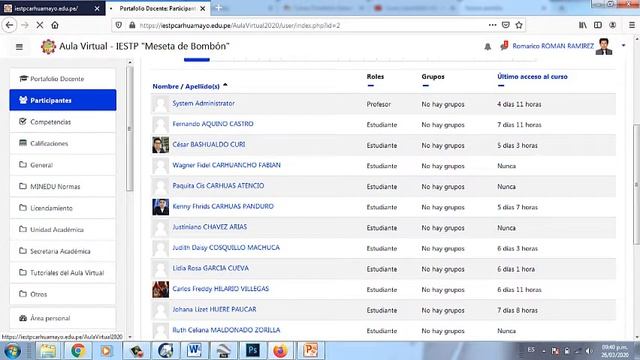The height and width of the screenshot is (360, 640).
Task: Click César BASHUALDO CURI avatar photo
Action: (x=160, y=145)
